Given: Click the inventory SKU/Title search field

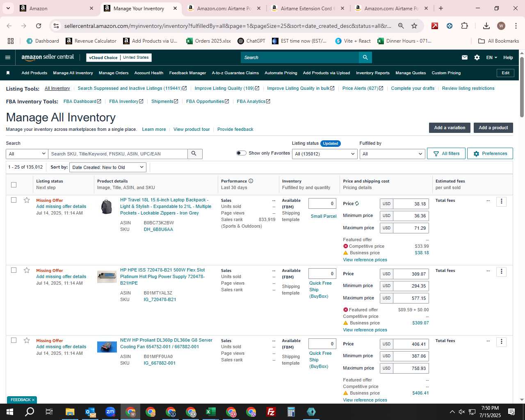Looking at the screenshot, I should (x=118, y=154).
